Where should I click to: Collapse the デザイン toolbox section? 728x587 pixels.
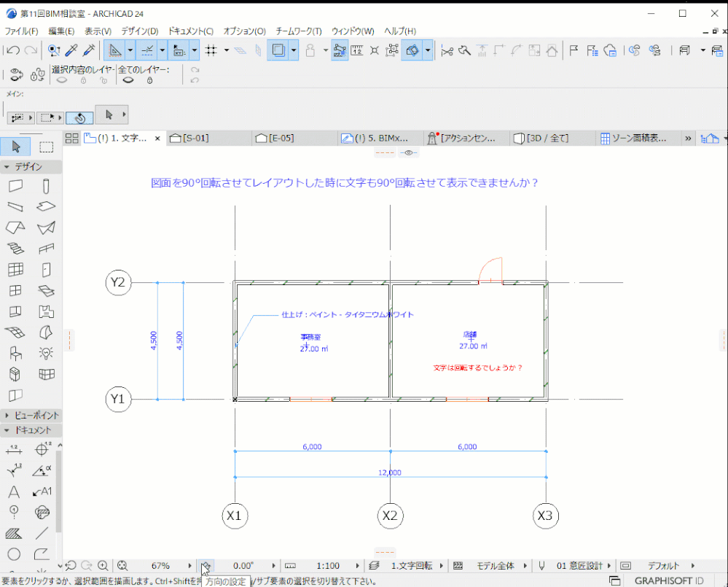click(x=7, y=167)
